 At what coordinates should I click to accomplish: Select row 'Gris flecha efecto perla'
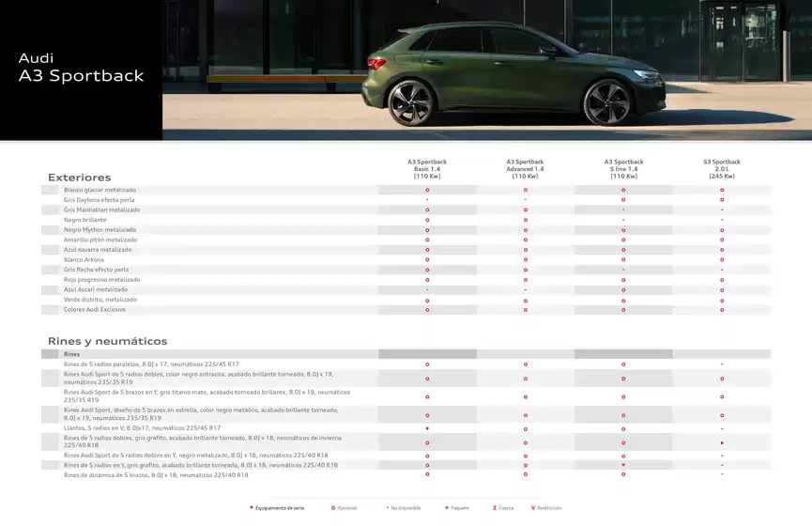(x=406, y=270)
